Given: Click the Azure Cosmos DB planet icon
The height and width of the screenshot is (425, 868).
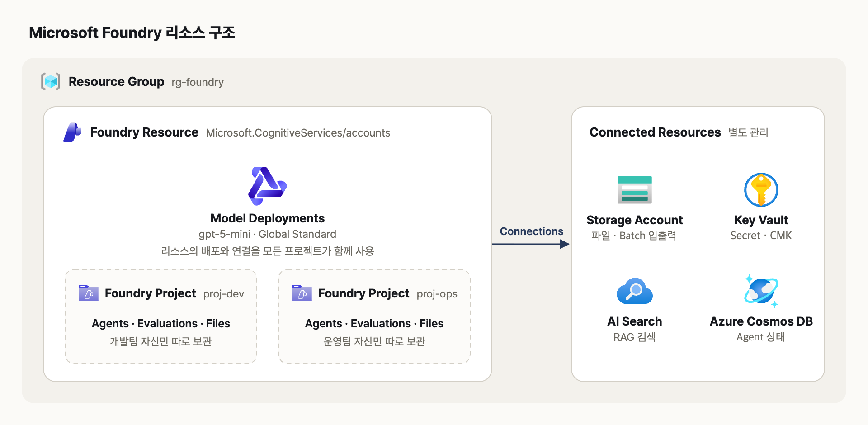Looking at the screenshot, I should [x=761, y=291].
